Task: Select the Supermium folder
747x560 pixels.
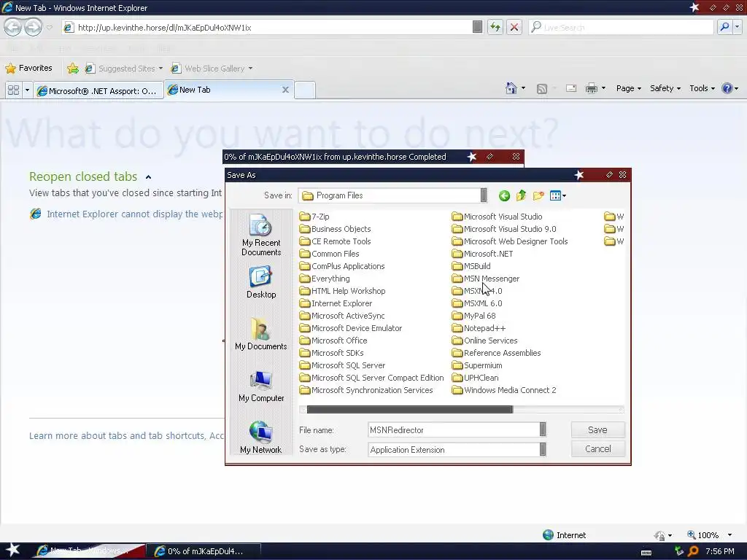Action: click(x=477, y=365)
